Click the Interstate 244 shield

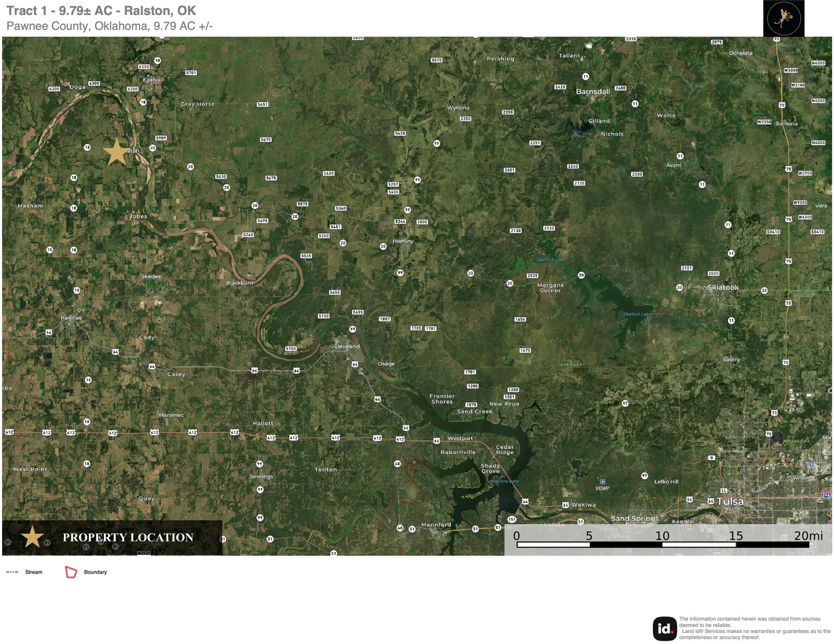tap(826, 495)
